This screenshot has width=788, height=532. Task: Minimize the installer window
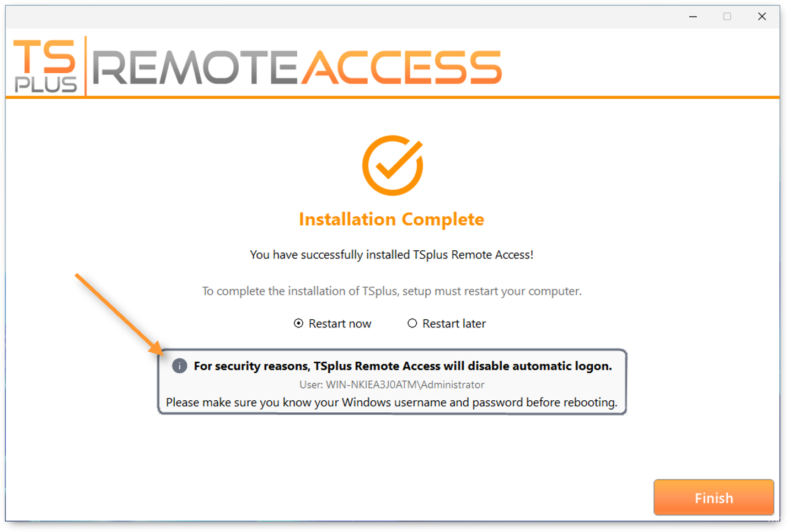[693, 17]
